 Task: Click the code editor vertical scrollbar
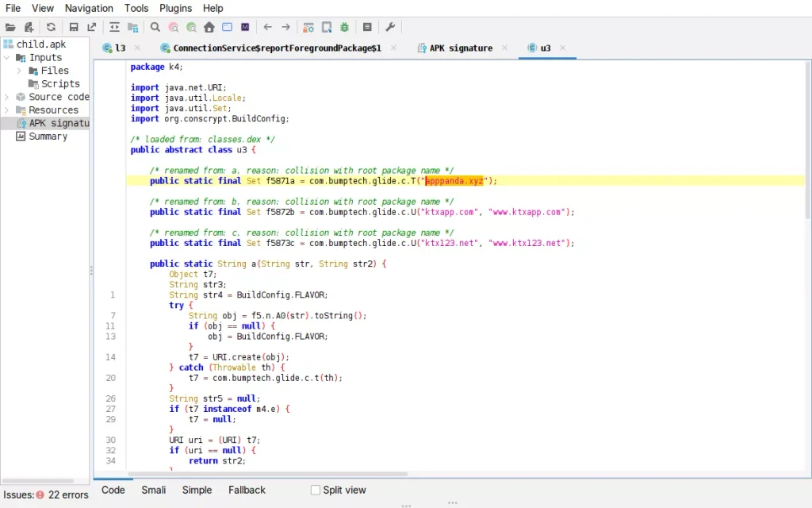coord(808,140)
